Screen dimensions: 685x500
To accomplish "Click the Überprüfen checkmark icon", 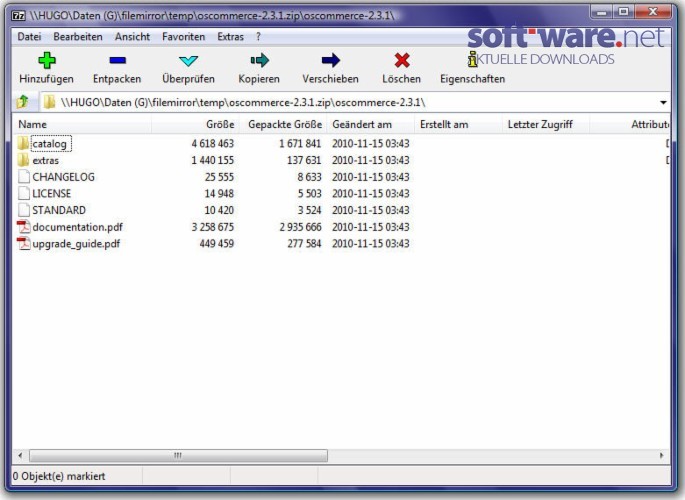I will coord(188,60).
